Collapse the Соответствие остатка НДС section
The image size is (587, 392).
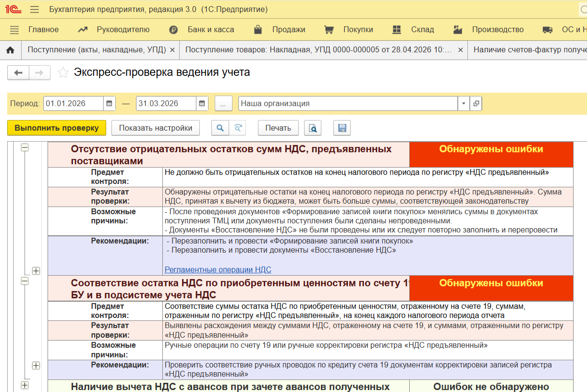pos(24,282)
